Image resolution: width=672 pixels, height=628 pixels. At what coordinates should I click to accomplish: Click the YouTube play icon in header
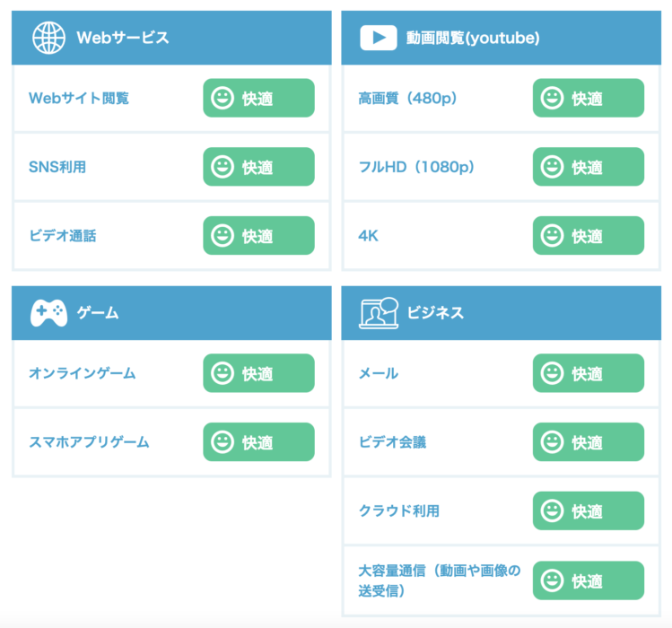[x=379, y=38]
